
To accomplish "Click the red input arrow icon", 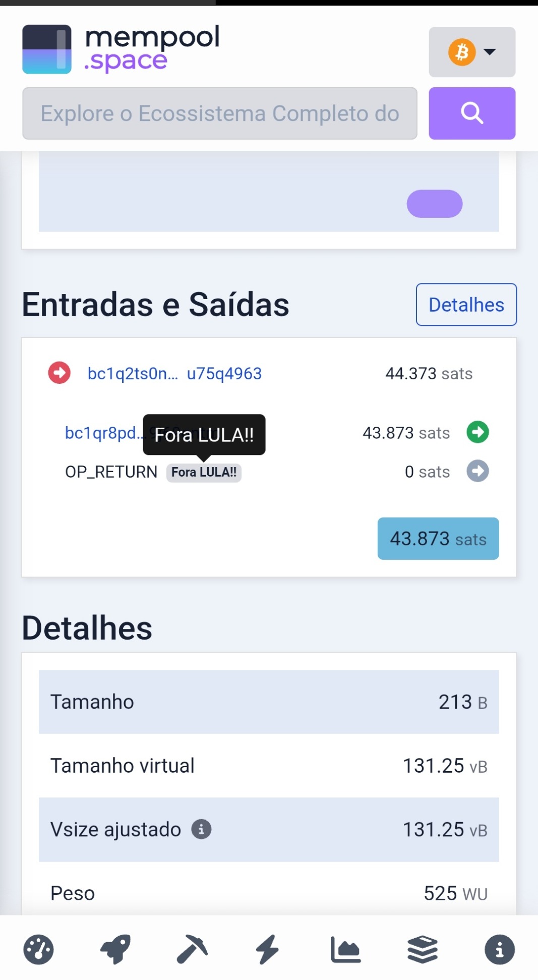I will pyautogui.click(x=59, y=373).
